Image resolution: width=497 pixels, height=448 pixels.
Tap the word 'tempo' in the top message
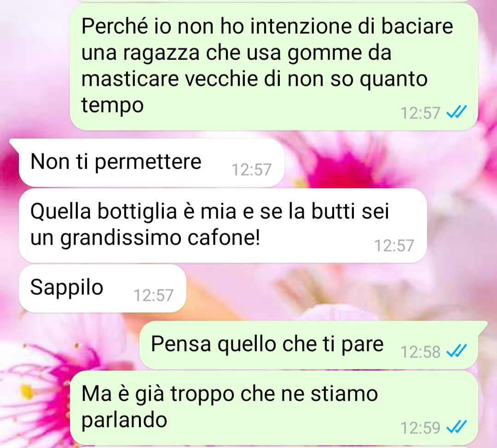tap(113, 105)
